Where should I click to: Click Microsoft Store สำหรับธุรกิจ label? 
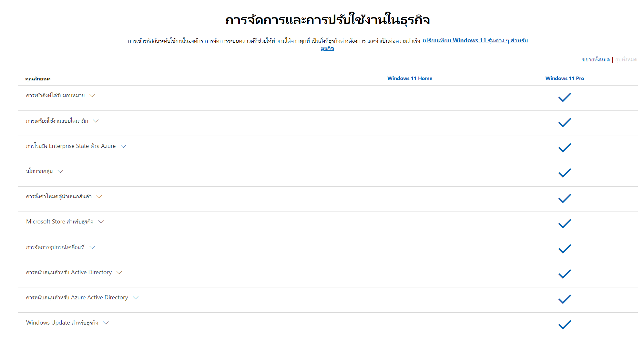click(60, 222)
